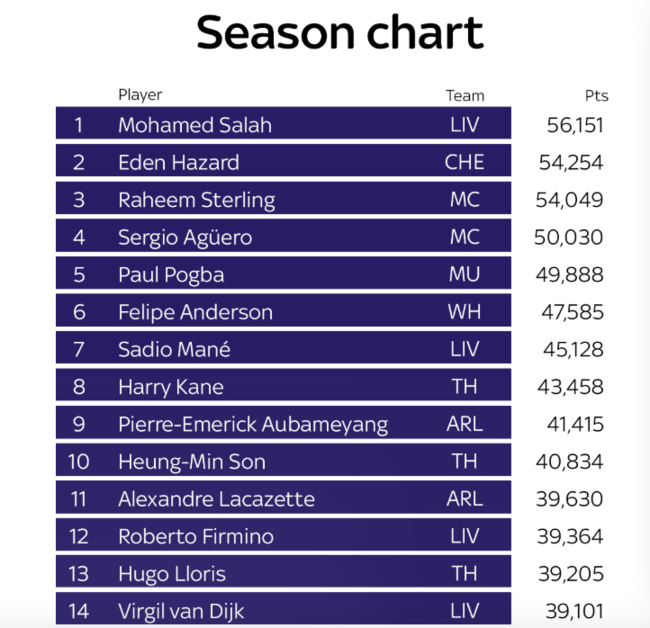Click on Felipe Anderson
The height and width of the screenshot is (628, 650).
pyautogui.click(x=195, y=312)
